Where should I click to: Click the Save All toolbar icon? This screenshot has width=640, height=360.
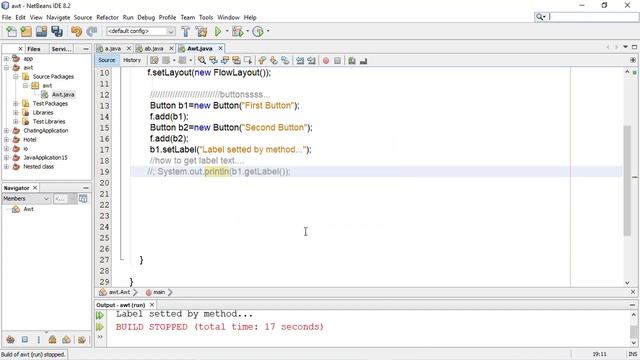coord(57,31)
